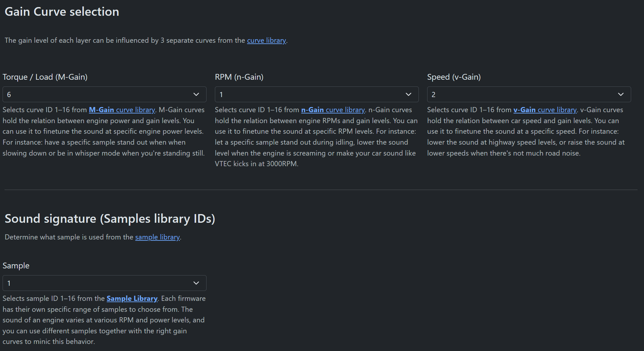The image size is (644, 351).
Task: Click the chevron arrow in n-Gain select
Action: pos(409,94)
